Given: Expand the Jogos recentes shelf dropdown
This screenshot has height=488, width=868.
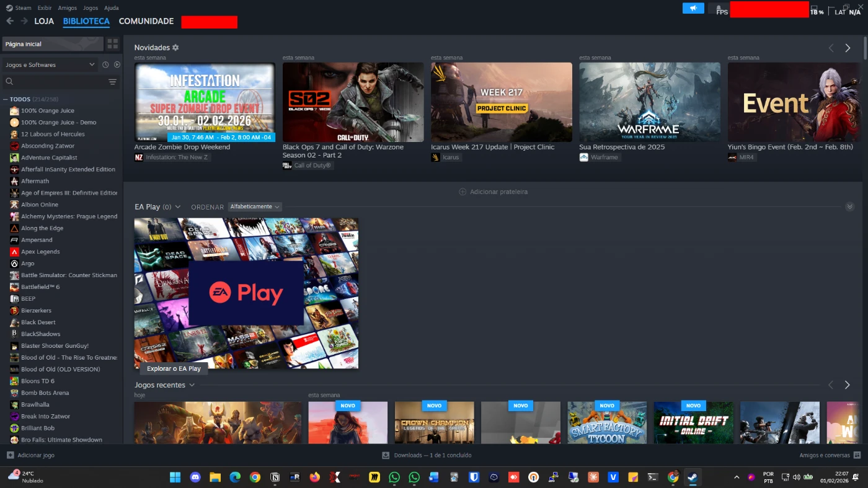Looking at the screenshot, I should coord(192,385).
